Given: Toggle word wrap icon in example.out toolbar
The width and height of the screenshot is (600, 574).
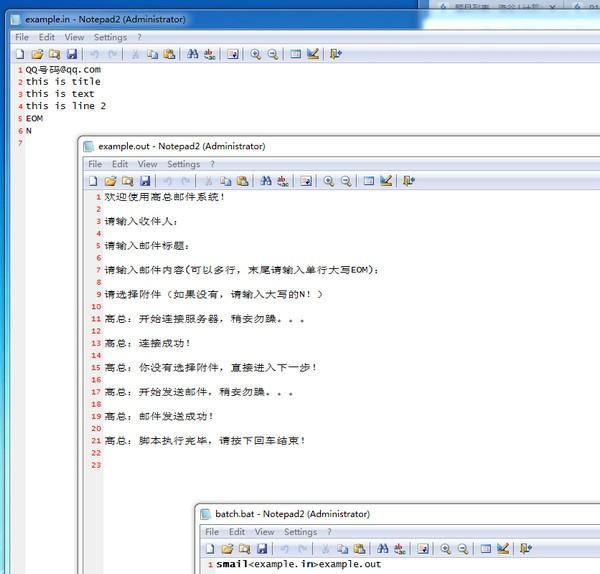Looking at the screenshot, I should coord(306,181).
